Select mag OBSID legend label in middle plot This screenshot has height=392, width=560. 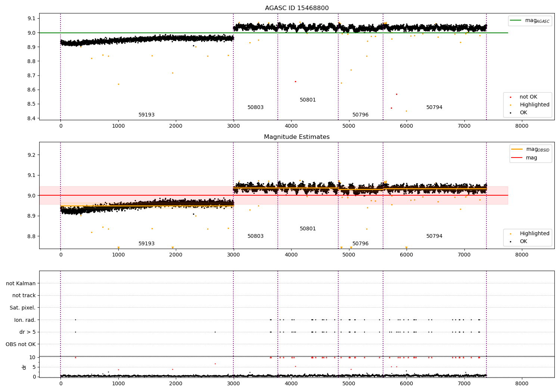[x=538, y=149]
